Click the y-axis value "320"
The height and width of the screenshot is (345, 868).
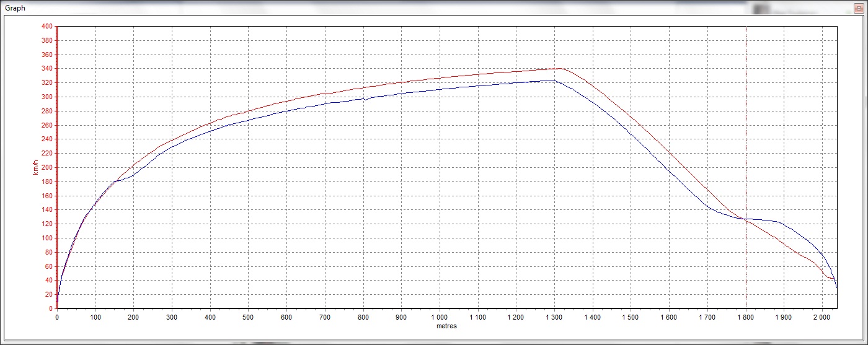(x=47, y=83)
